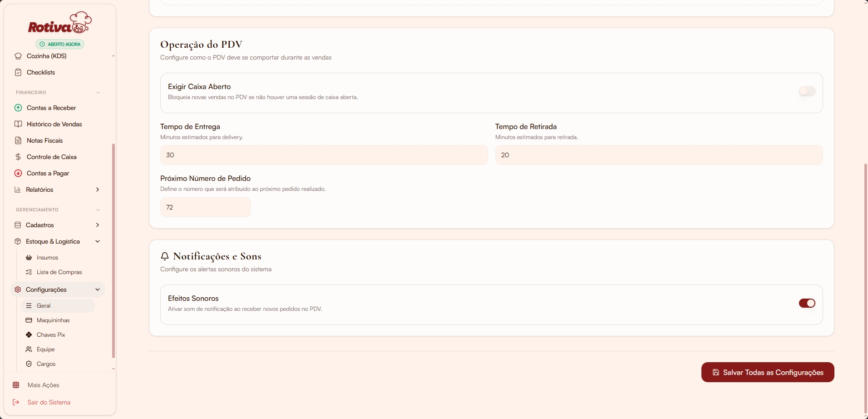Collapse the Estoque & Logística chevron
This screenshot has width=868, height=419.
[x=98, y=241]
